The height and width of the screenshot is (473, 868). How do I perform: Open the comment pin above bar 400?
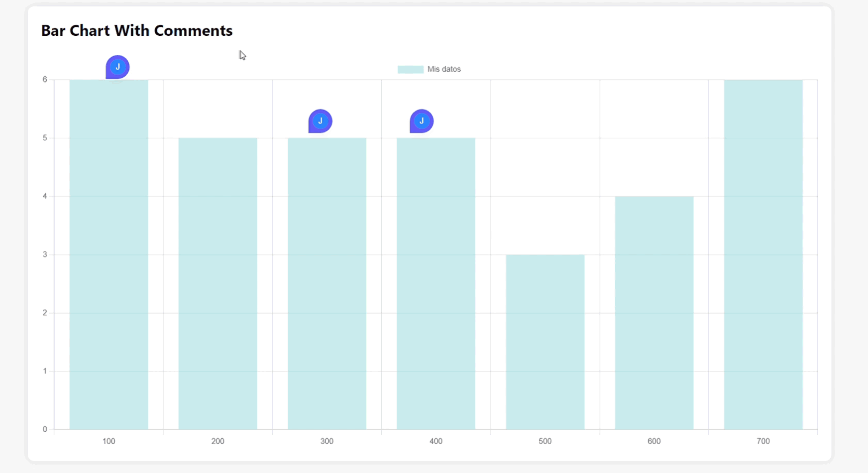coord(422,121)
